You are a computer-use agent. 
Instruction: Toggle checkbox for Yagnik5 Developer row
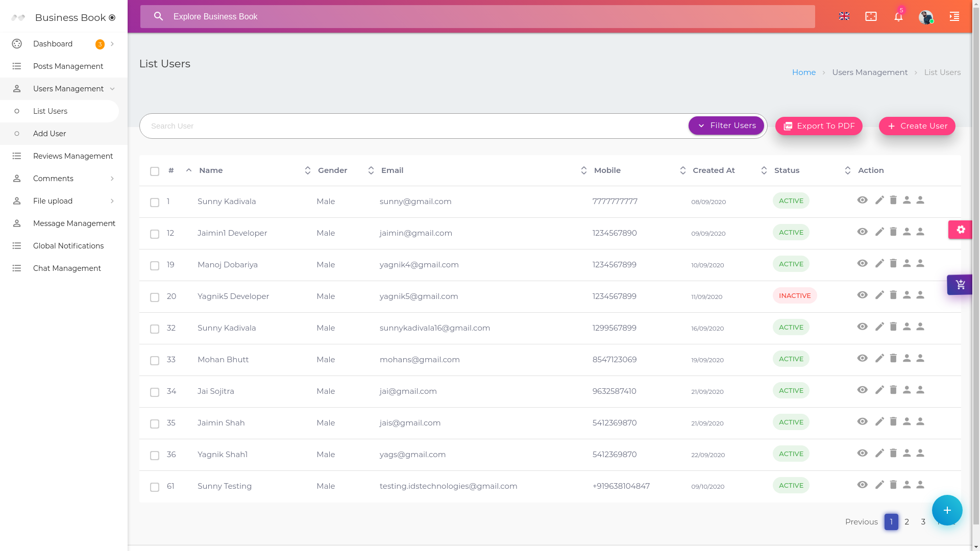(154, 297)
